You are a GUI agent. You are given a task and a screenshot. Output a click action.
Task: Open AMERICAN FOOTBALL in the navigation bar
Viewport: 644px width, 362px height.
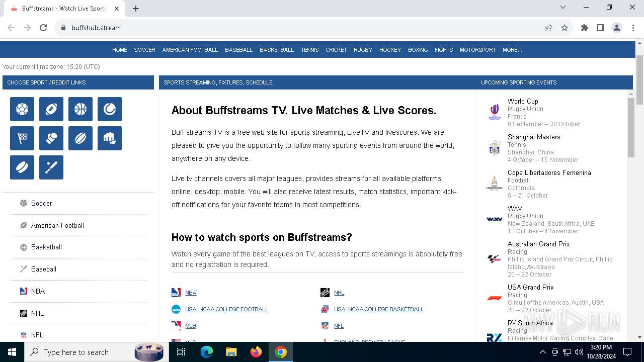tap(190, 50)
